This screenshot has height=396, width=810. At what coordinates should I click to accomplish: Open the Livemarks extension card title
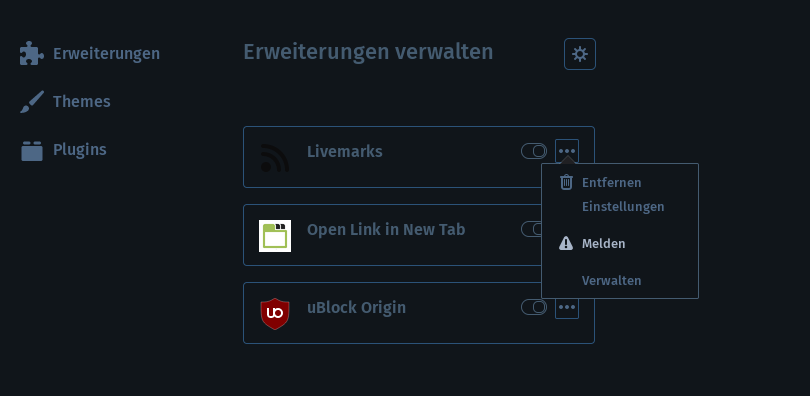(345, 152)
